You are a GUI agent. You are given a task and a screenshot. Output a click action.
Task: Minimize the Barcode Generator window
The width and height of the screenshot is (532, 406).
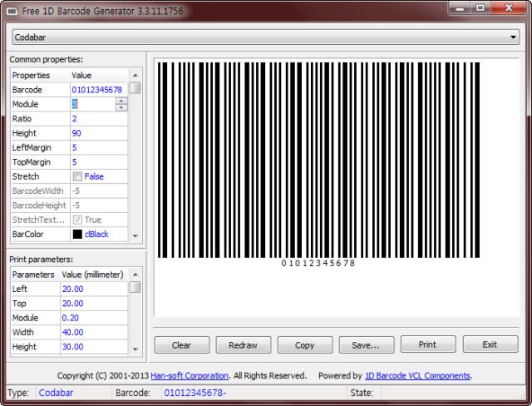460,7
